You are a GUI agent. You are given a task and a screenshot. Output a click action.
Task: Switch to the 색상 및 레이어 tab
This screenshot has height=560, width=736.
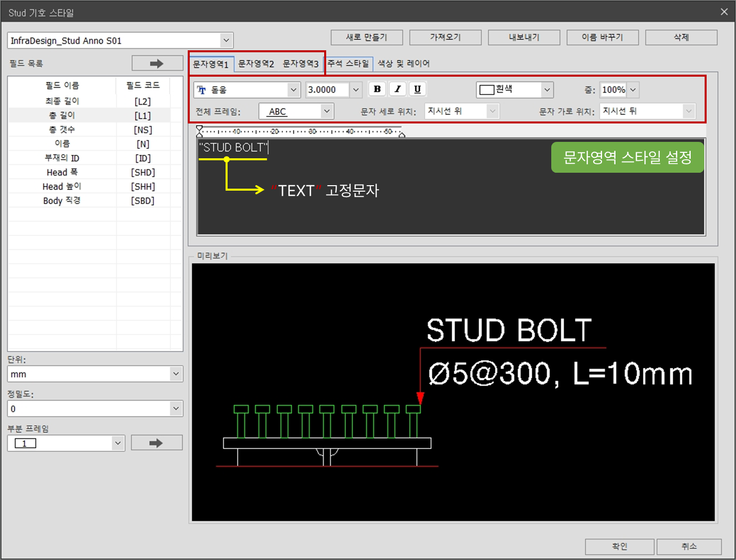pos(403,64)
